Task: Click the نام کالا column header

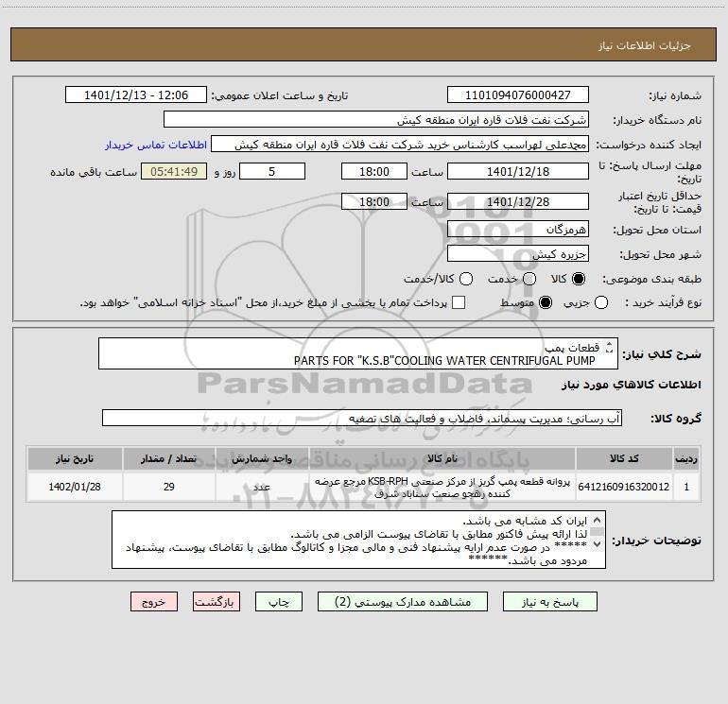Action: (442, 458)
